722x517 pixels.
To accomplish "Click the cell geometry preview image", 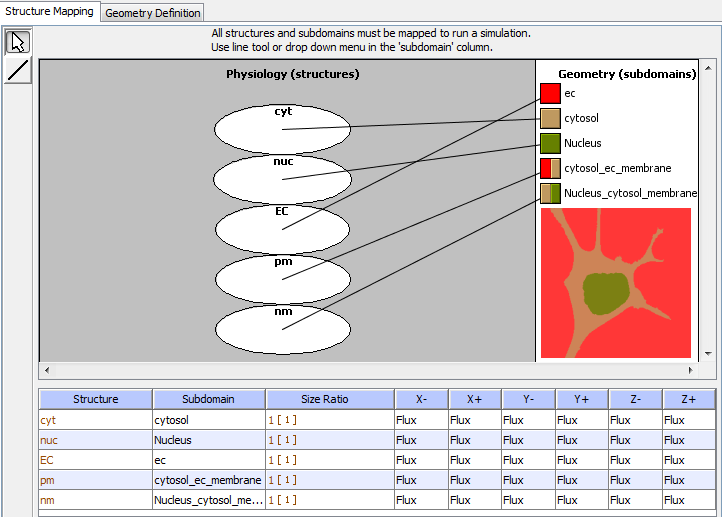I will (616, 283).
